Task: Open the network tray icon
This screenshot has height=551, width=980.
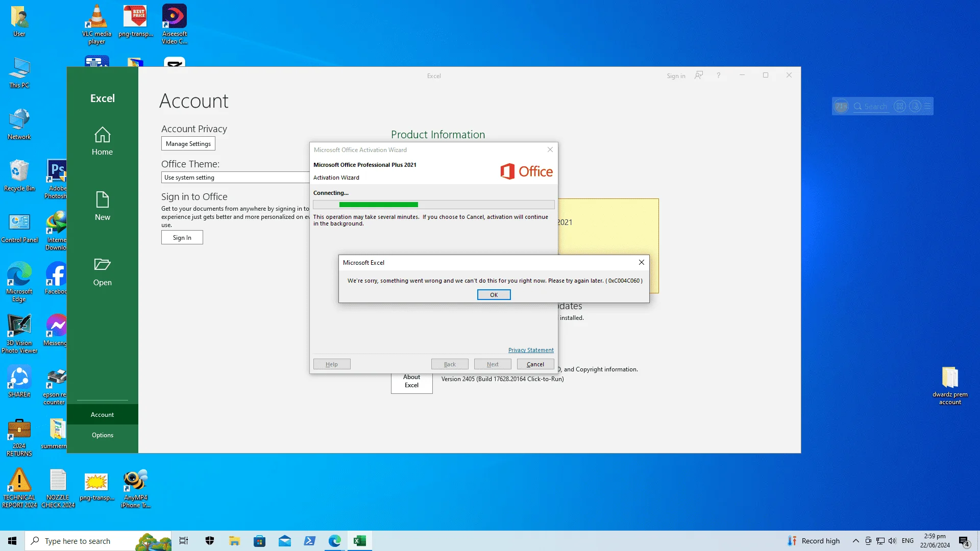Action: click(x=880, y=541)
